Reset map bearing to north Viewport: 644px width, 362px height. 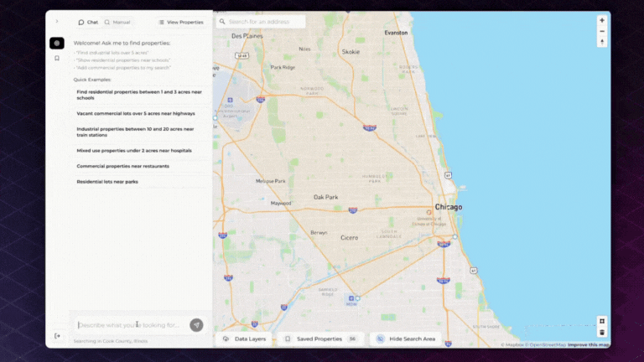[x=602, y=42]
